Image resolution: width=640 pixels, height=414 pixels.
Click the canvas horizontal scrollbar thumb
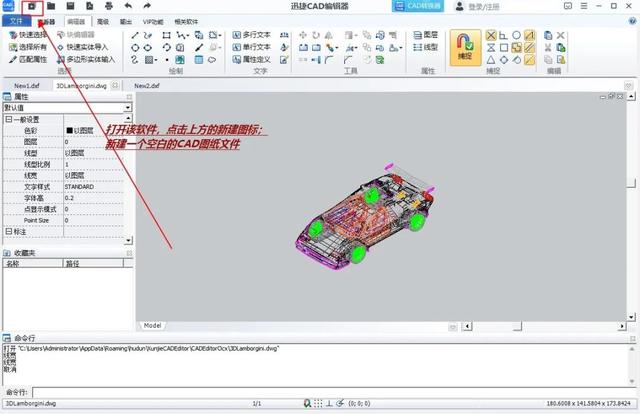518,326
